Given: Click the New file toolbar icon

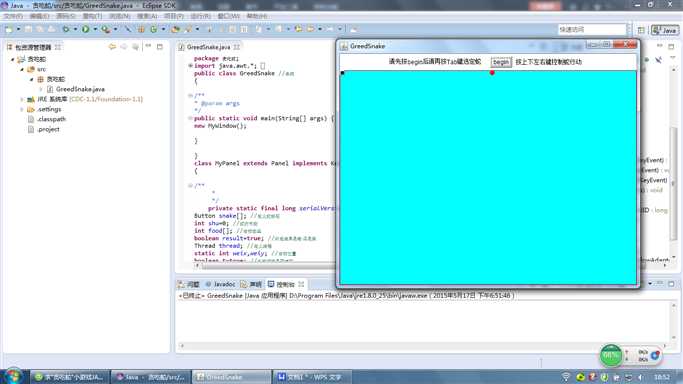Looking at the screenshot, I should [9, 29].
